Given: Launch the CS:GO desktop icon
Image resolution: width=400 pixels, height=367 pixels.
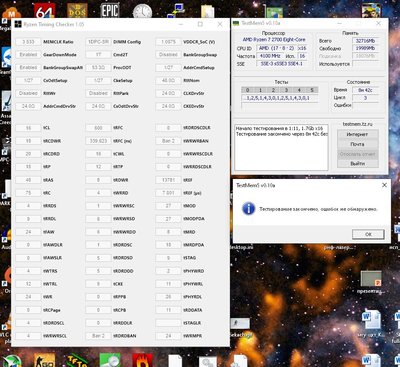Looking at the screenshot, I should (44, 360).
